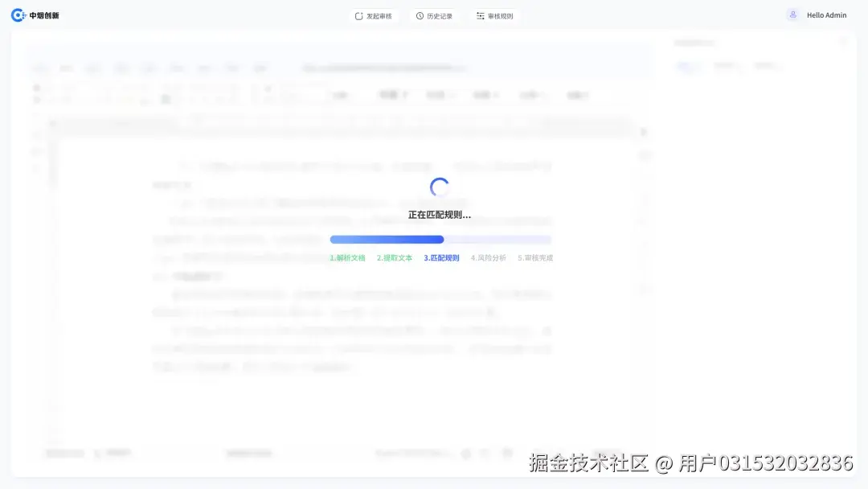Click the checklist icon on the 审核规则 button

[479, 15]
